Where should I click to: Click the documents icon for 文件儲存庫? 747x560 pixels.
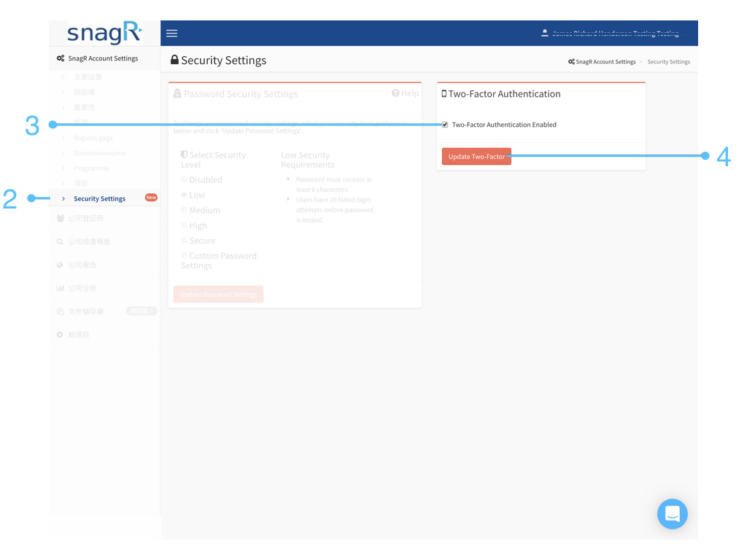click(x=61, y=311)
